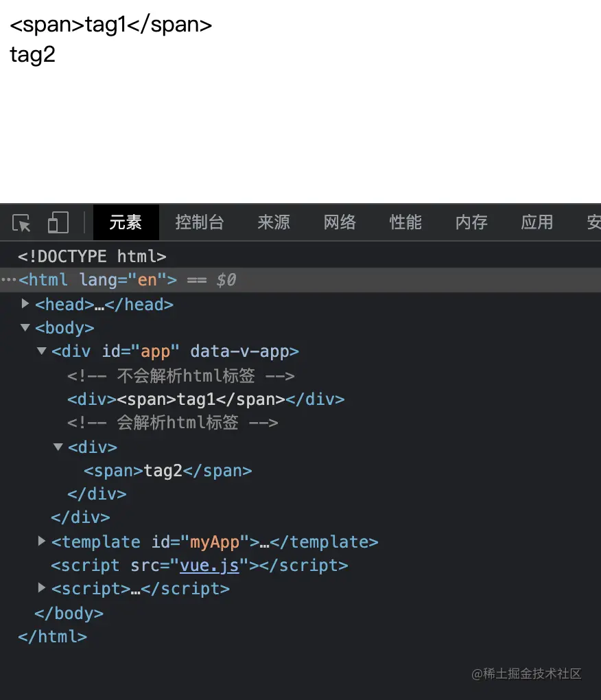Click the "myApp" id attribute value
Viewport: 601px width, 700px height.
(215, 542)
